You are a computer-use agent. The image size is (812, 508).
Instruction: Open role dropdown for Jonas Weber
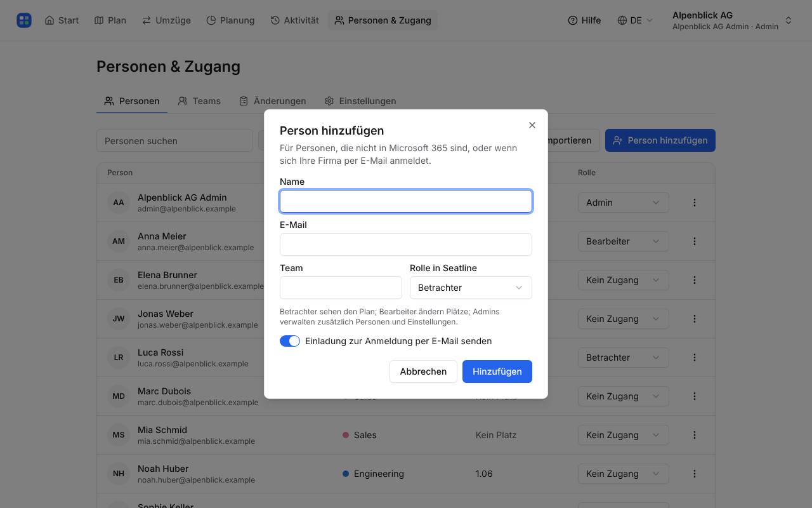623,319
